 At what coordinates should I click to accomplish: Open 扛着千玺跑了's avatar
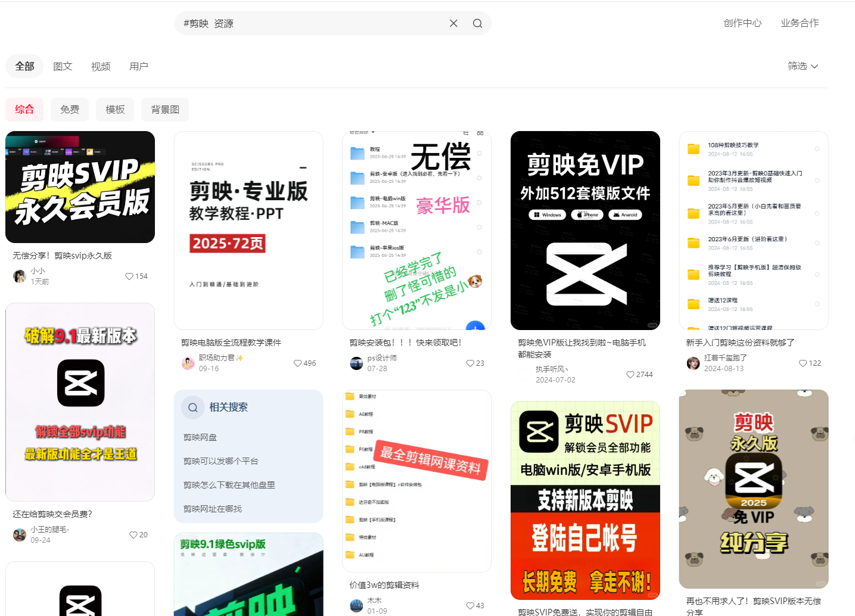click(693, 363)
